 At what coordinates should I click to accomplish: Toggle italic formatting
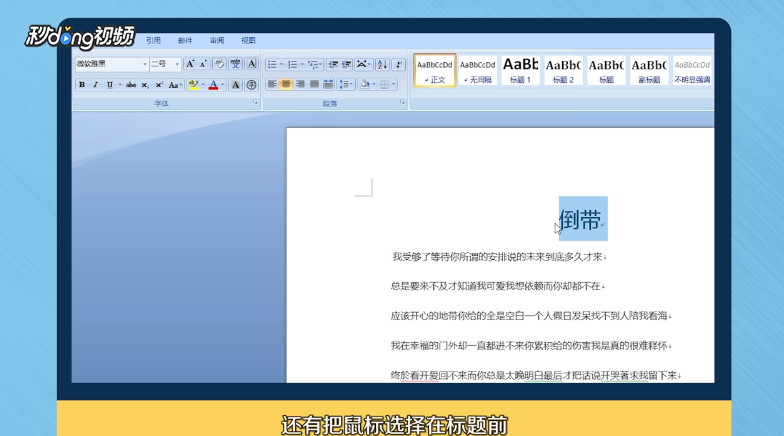96,85
